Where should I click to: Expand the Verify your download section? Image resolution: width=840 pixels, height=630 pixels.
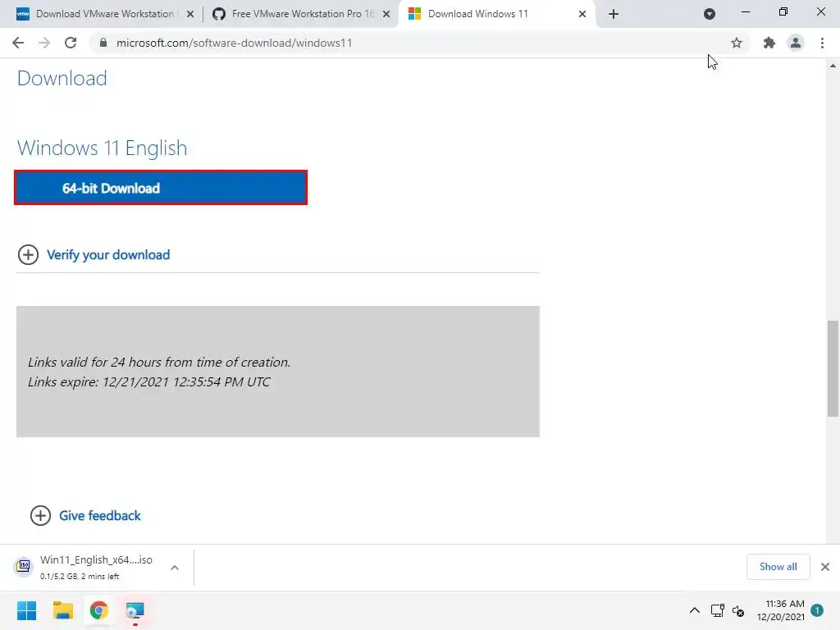pos(29,255)
